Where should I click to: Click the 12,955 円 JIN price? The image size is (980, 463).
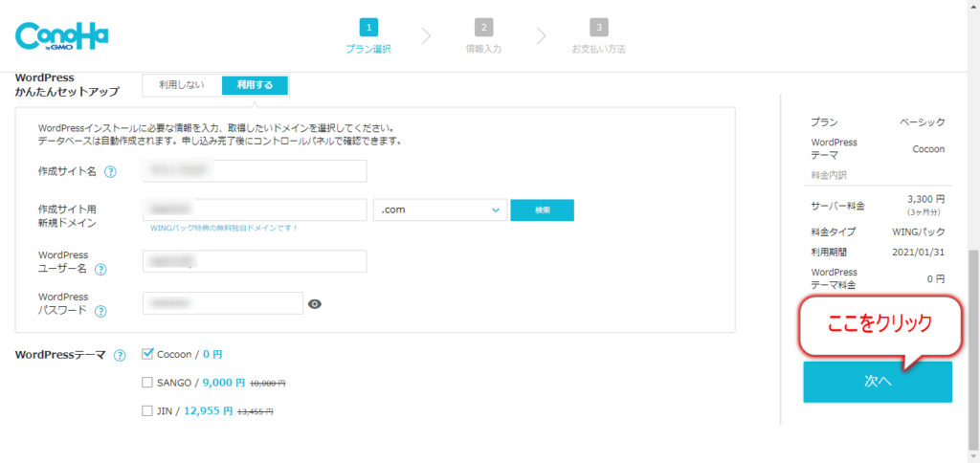click(208, 411)
